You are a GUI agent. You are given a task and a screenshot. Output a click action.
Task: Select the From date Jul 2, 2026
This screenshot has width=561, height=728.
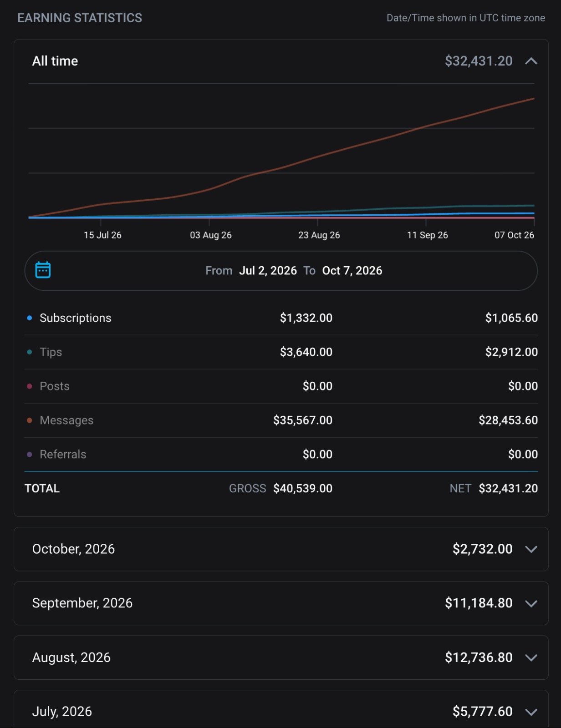point(268,271)
